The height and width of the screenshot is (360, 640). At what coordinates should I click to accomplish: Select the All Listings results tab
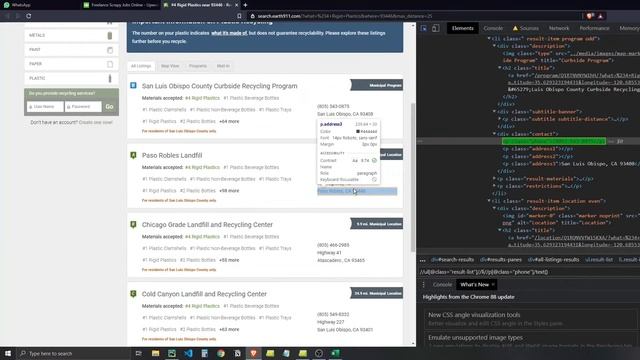coord(141,66)
